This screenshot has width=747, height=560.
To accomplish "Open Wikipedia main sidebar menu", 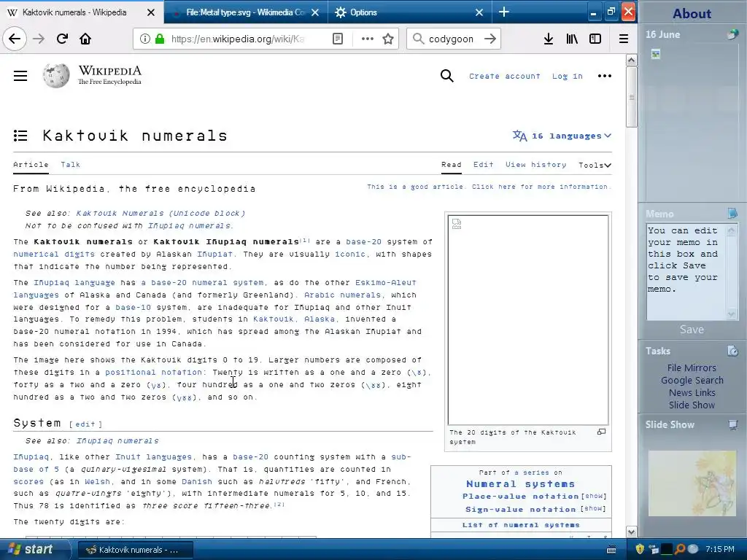I will 20,76.
